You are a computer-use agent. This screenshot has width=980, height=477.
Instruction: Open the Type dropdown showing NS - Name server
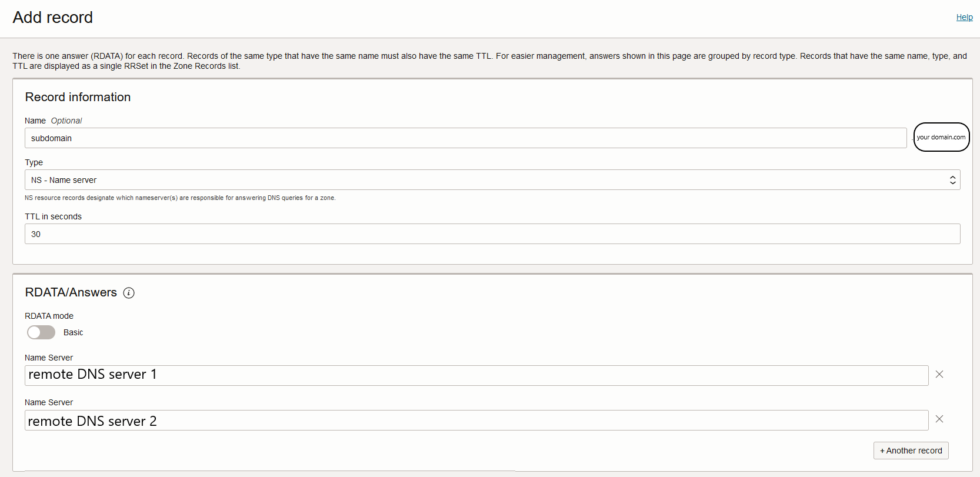(x=492, y=180)
